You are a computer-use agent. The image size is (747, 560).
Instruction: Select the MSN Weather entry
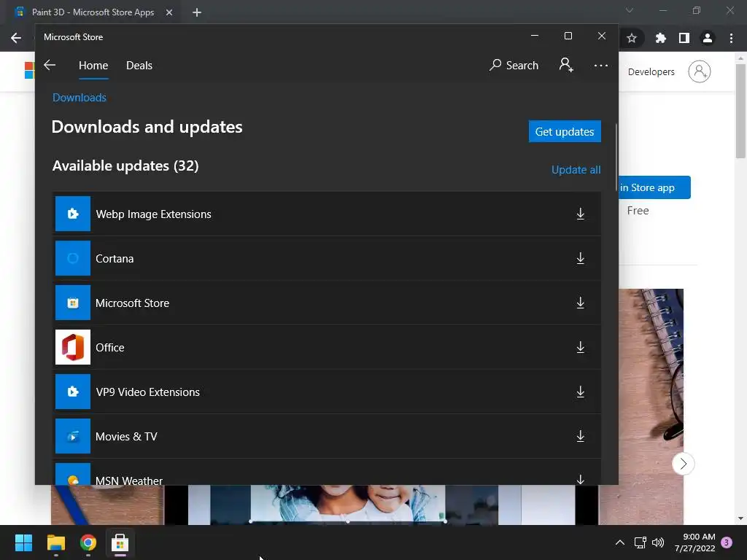327,472
